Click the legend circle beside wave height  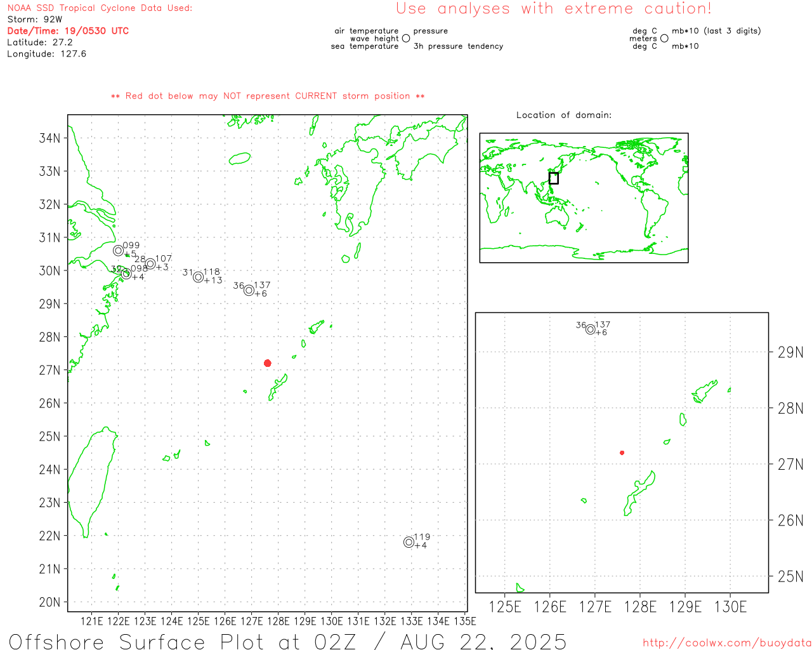click(x=406, y=38)
